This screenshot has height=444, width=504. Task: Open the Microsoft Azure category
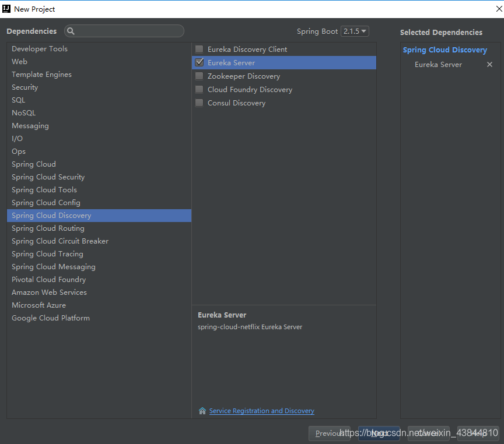pyautogui.click(x=99, y=305)
